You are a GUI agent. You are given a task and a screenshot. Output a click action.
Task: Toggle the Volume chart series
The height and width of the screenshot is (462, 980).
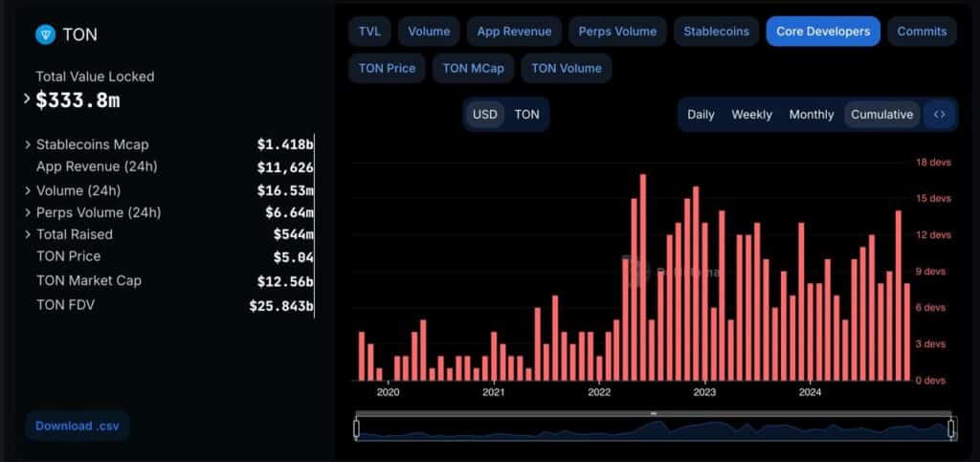[429, 32]
